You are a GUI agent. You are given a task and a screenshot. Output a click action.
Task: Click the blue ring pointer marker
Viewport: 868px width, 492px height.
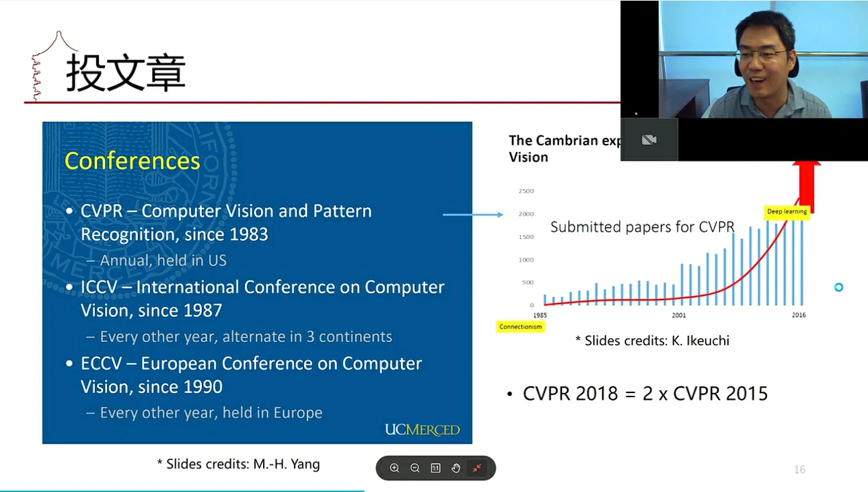tap(838, 287)
